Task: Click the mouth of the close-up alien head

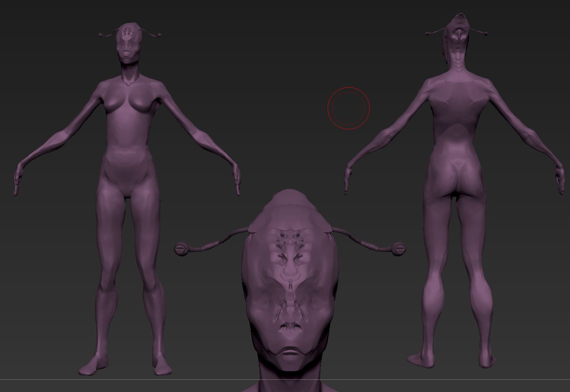Action: click(291, 351)
